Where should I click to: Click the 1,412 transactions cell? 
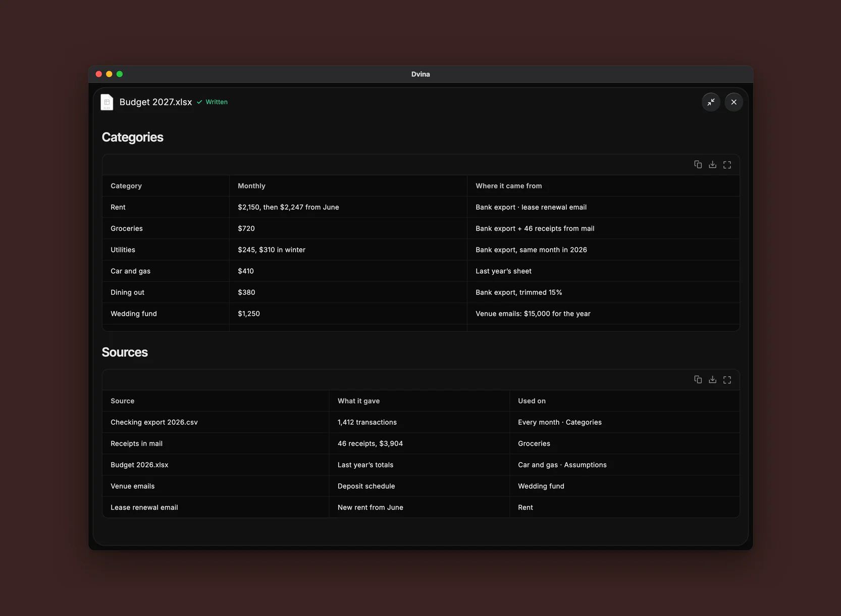[x=419, y=422]
